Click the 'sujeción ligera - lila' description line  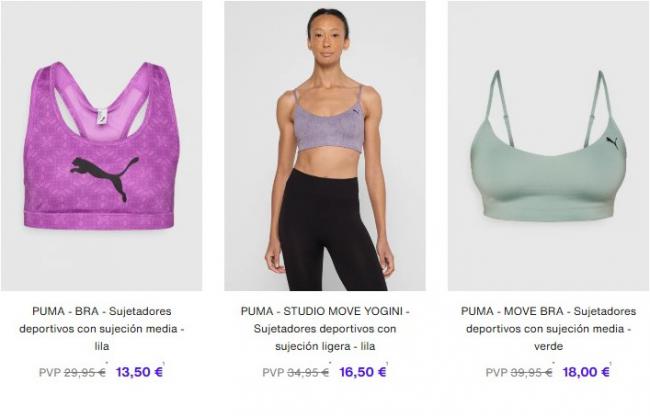[x=325, y=346]
